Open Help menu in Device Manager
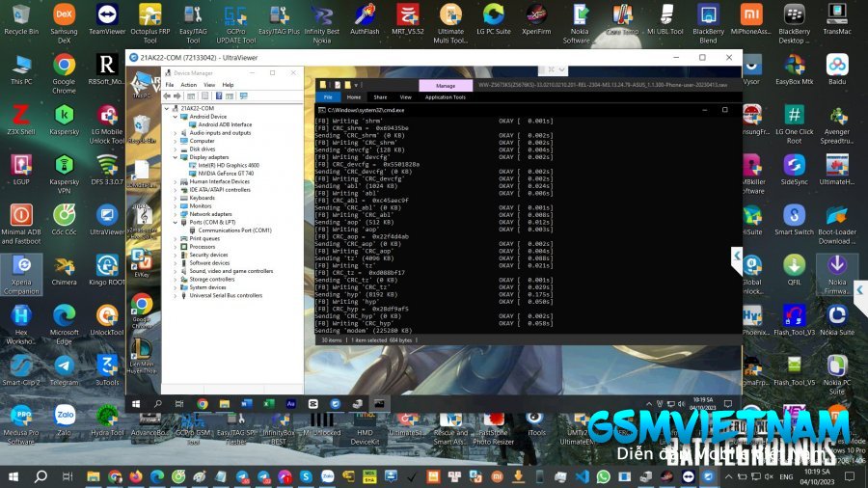868x488 pixels. [228, 85]
